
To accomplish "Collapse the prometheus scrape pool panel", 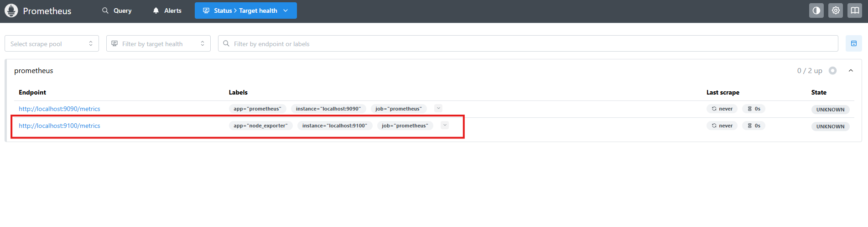I will 851,70.
